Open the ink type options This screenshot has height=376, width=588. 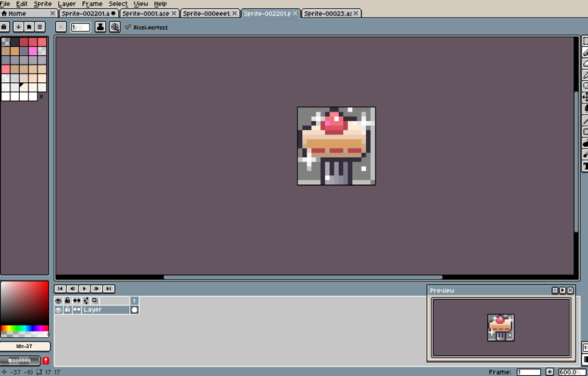coord(100,27)
